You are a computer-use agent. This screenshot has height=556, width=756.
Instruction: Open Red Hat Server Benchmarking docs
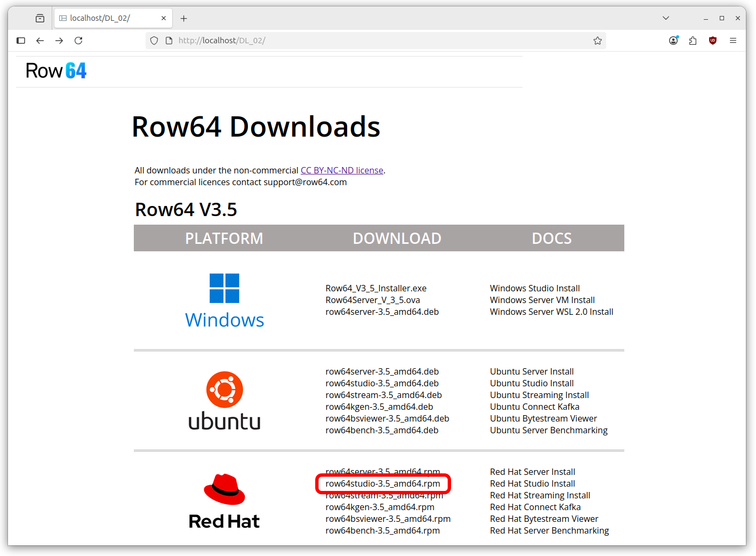[x=549, y=530]
